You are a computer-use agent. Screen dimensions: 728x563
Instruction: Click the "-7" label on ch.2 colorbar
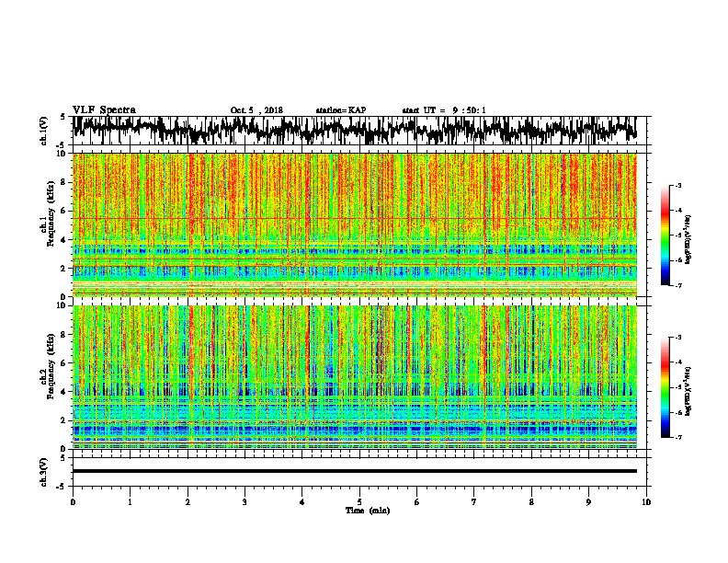(677, 437)
